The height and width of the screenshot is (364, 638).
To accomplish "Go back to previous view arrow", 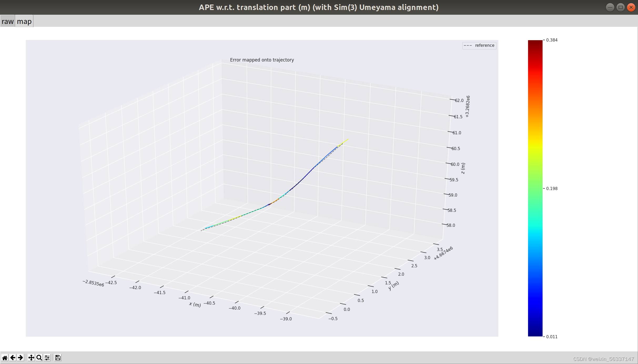I will [13, 358].
